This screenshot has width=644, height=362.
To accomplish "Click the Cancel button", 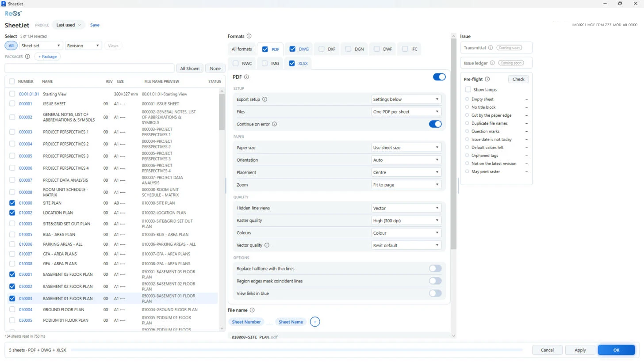I will [x=547, y=350].
